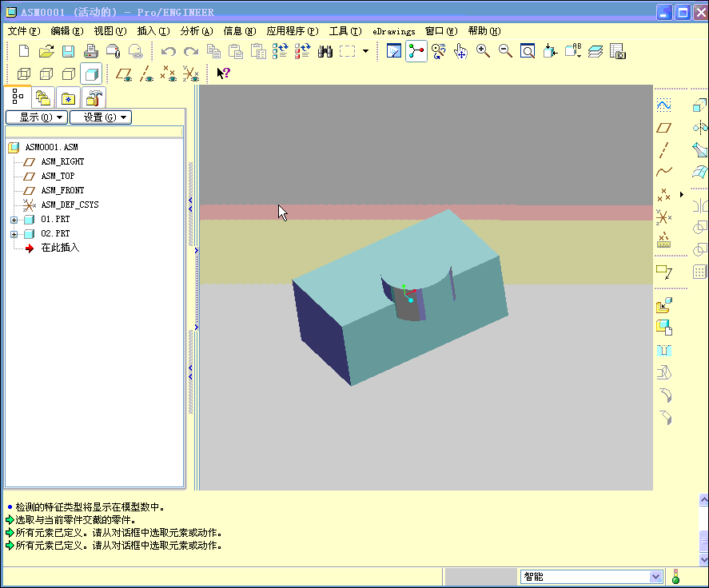Expand the 02.PRT tree node
709x588 pixels.
(x=14, y=234)
